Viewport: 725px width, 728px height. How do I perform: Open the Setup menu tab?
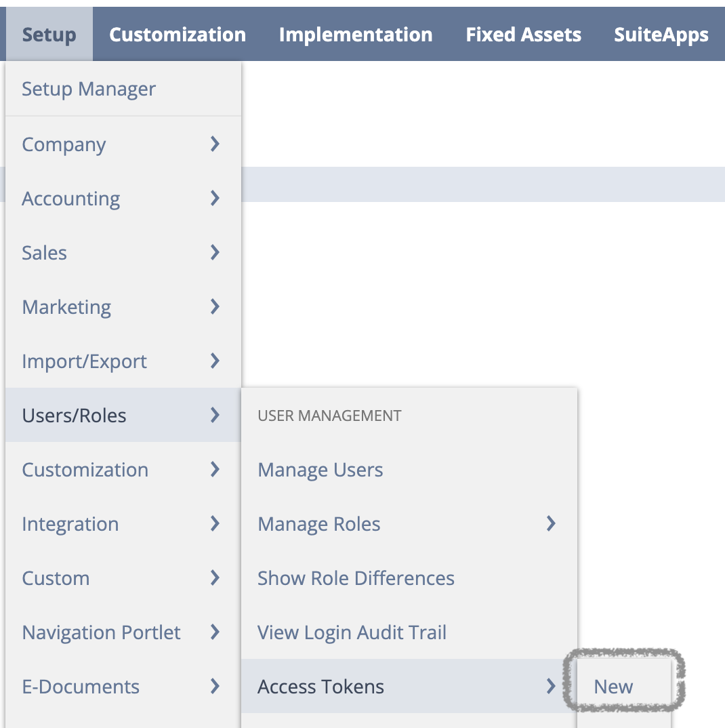click(49, 35)
